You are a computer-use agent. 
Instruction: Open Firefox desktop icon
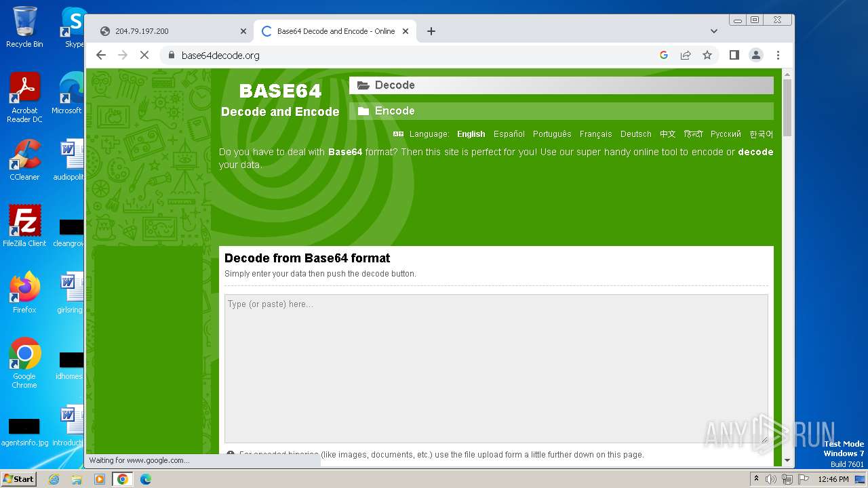click(24, 293)
